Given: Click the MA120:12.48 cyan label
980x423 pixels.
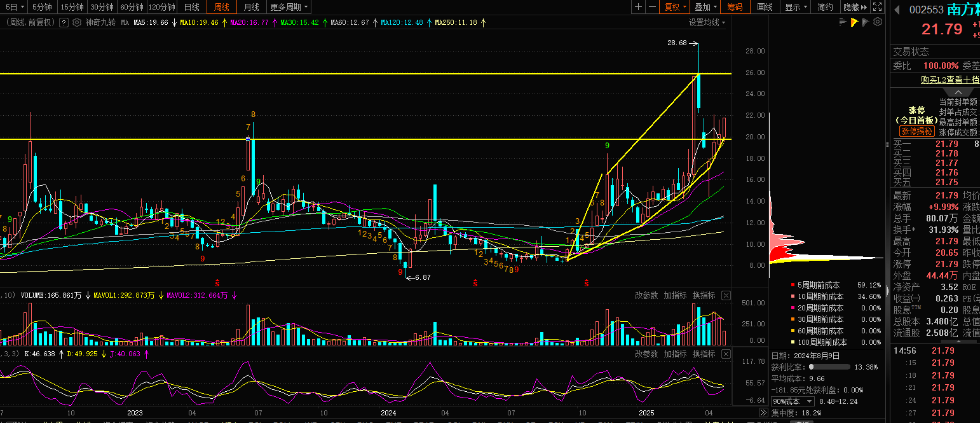Looking at the screenshot, I should pos(402,22).
